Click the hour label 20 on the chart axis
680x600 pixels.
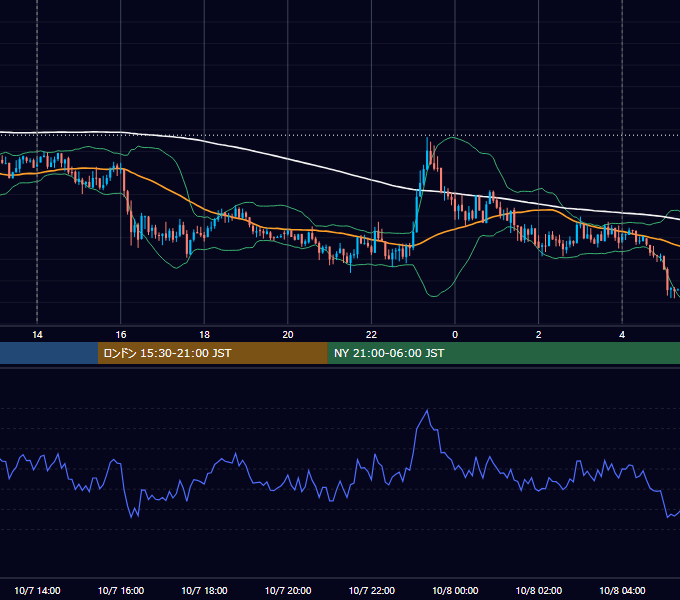coord(288,335)
